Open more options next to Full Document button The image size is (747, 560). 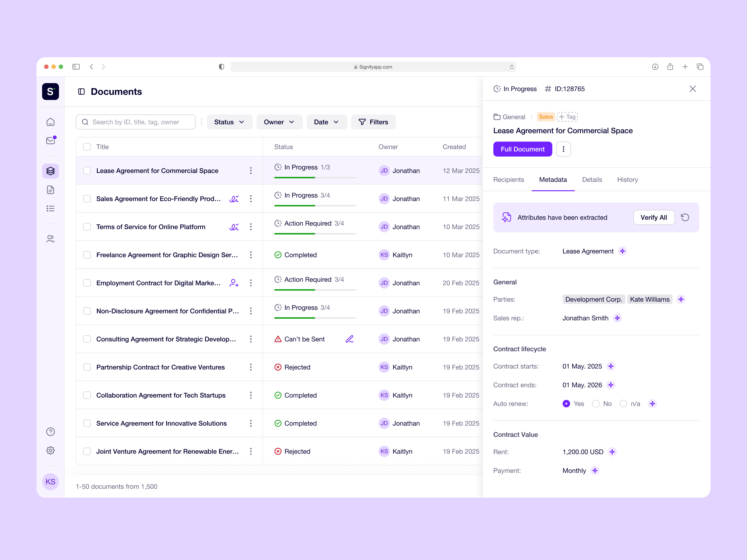click(x=563, y=149)
